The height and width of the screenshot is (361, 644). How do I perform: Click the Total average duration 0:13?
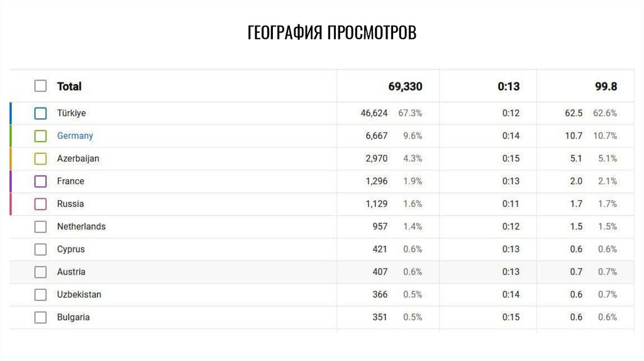(509, 86)
